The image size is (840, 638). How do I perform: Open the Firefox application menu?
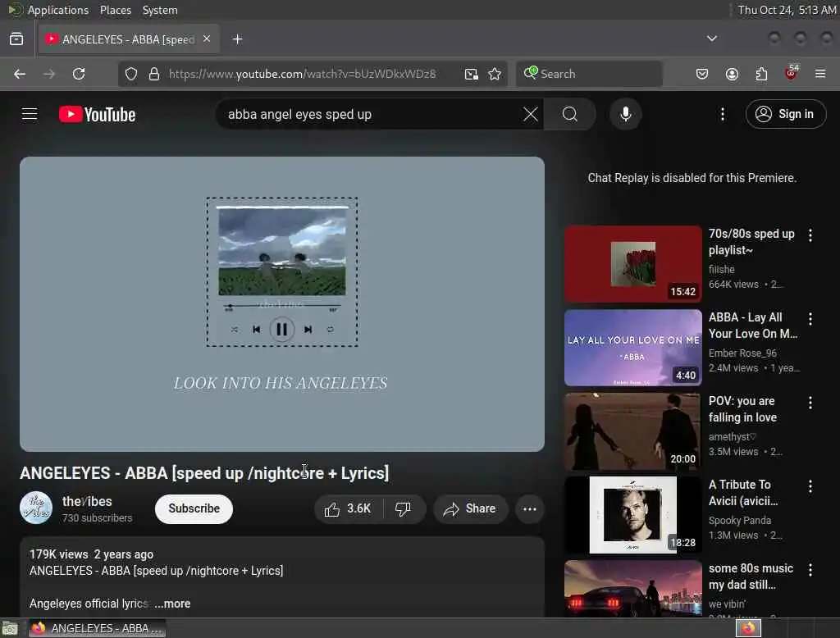(820, 74)
